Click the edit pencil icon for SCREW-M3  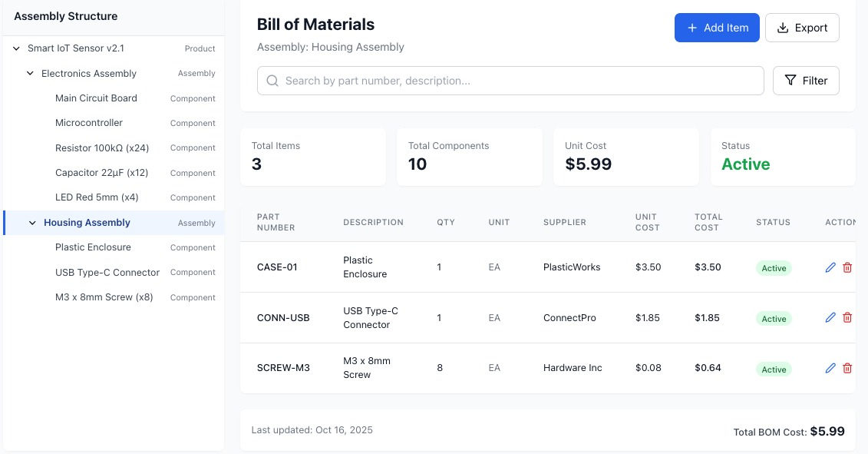point(830,369)
